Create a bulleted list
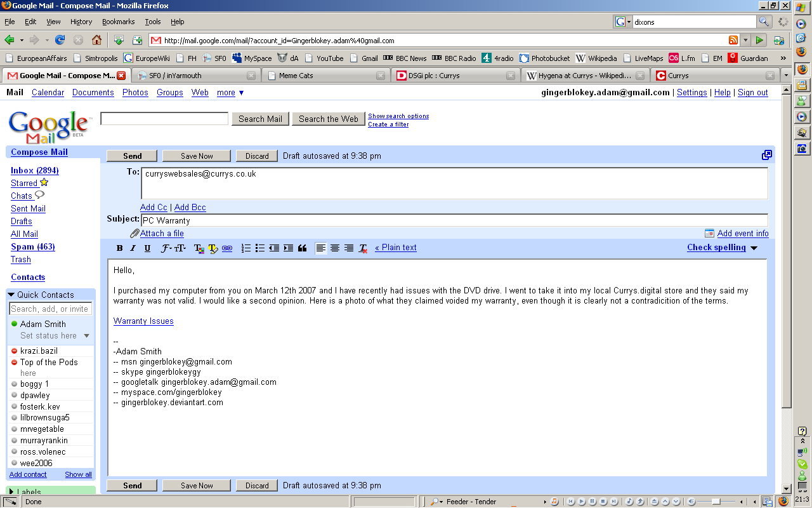Screen dimensions: 812x508 click(x=260, y=248)
